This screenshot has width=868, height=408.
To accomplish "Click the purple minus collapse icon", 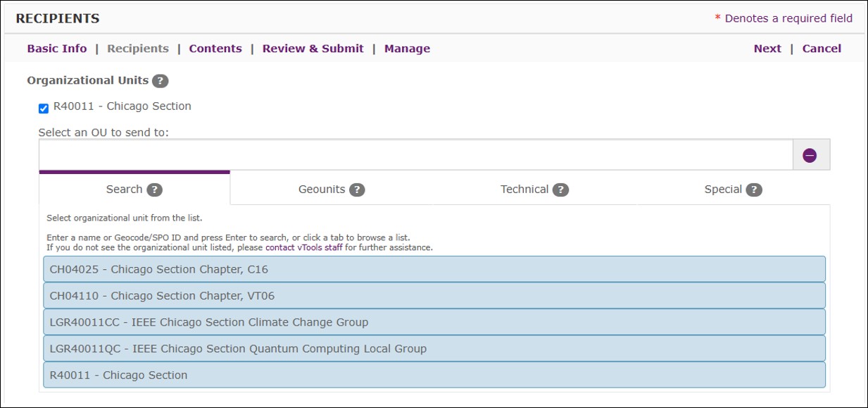I will pos(810,156).
